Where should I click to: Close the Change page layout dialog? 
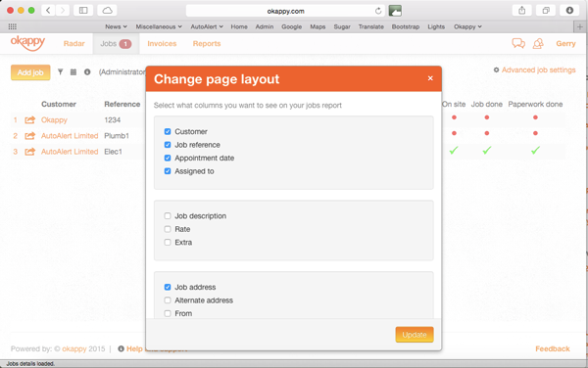point(430,78)
